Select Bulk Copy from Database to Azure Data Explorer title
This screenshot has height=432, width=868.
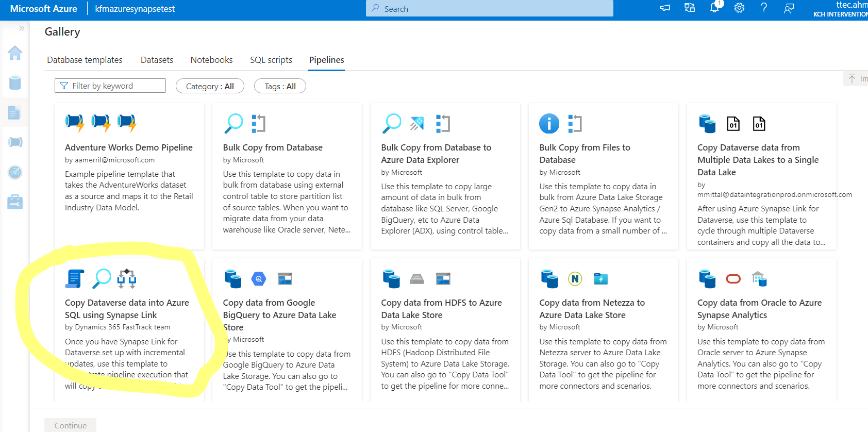pos(436,154)
